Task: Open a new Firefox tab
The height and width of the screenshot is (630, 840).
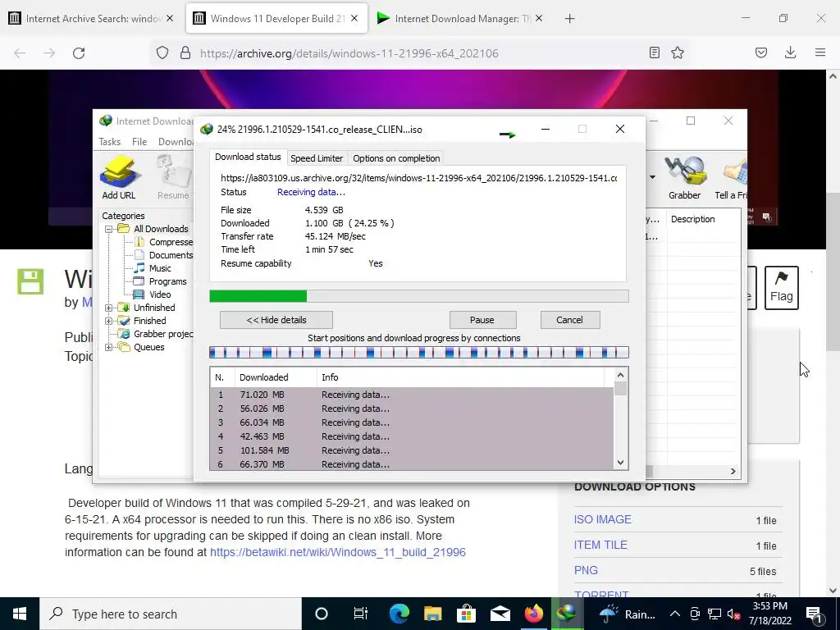Action: pos(570,19)
